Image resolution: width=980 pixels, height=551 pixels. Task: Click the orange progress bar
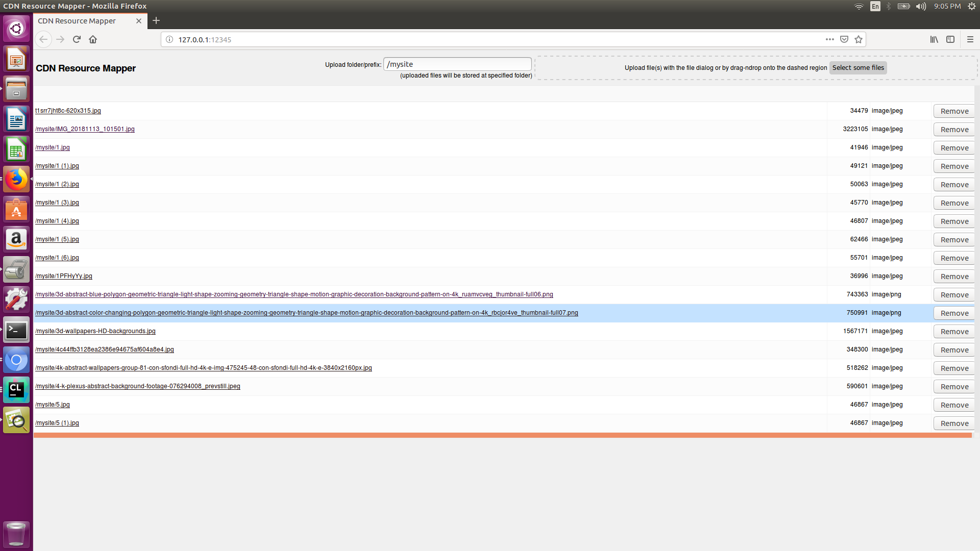point(503,435)
